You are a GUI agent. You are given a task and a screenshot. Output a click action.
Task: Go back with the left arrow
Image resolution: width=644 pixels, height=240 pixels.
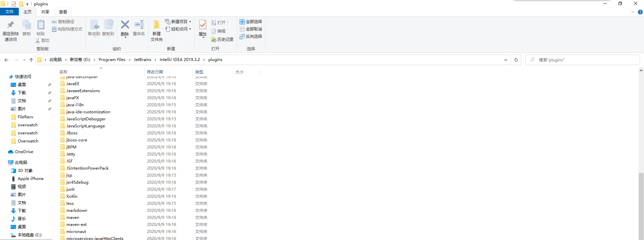(6, 60)
